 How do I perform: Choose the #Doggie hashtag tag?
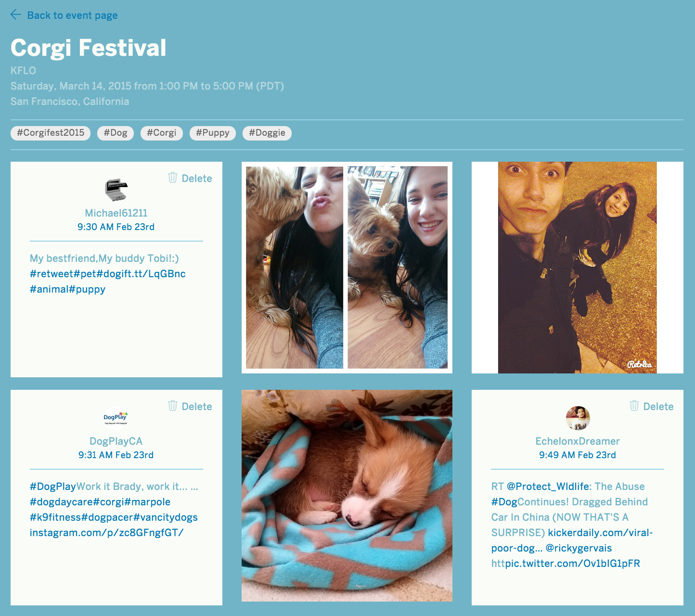pyautogui.click(x=267, y=133)
